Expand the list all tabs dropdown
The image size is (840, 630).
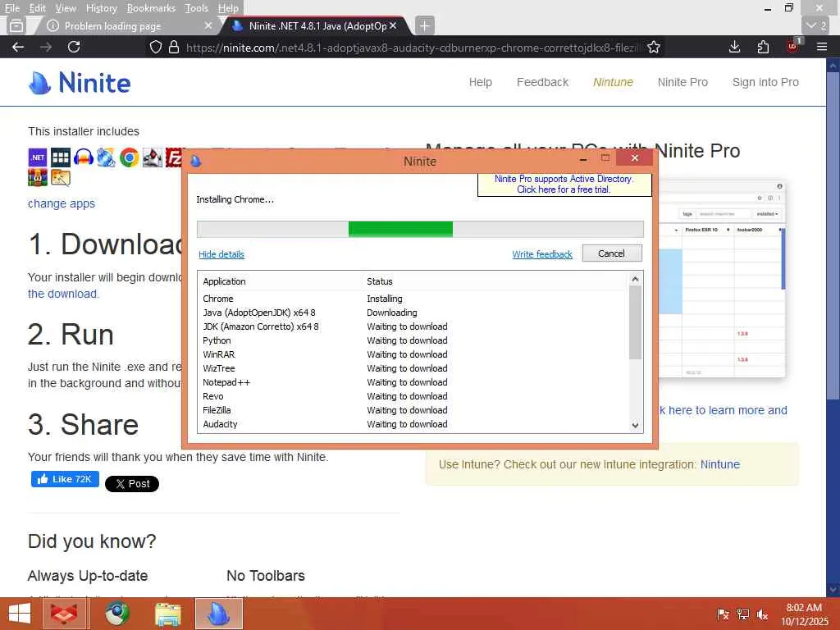coord(817,25)
